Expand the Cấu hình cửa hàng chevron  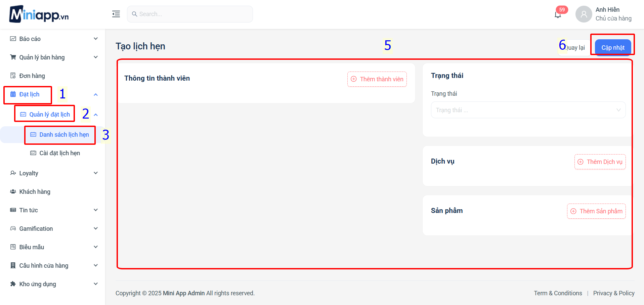click(96, 265)
